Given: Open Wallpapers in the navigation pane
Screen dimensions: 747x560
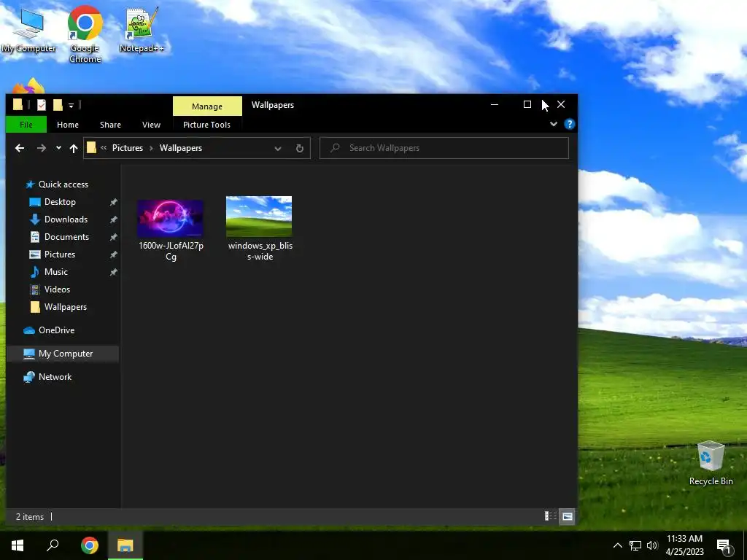Looking at the screenshot, I should coord(65,307).
